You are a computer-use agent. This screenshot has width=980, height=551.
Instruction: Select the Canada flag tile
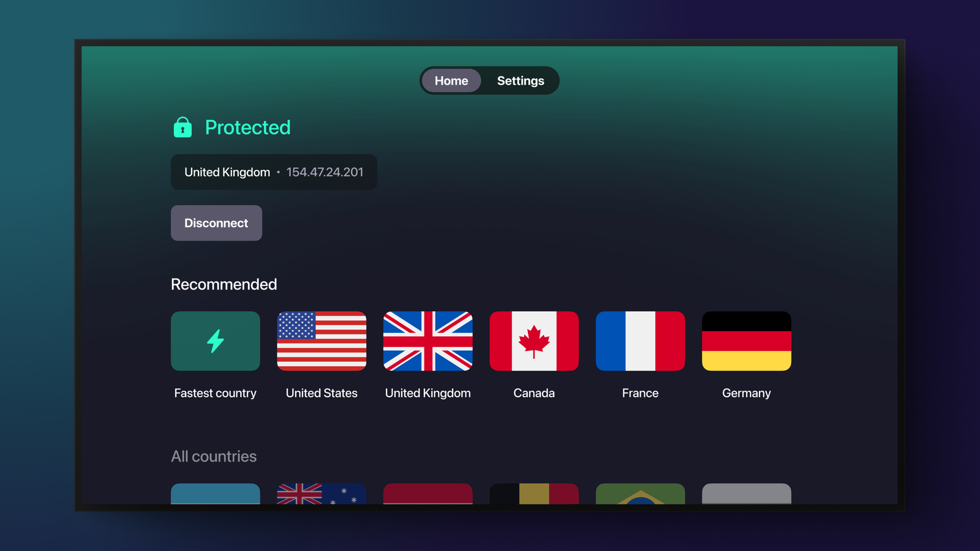(x=534, y=341)
